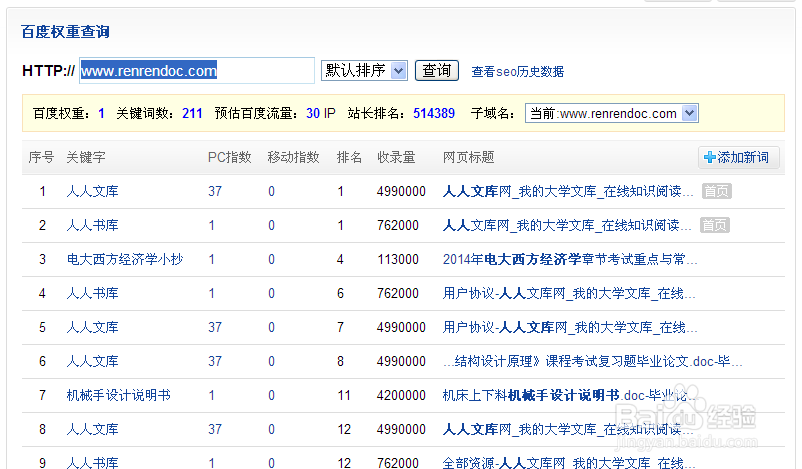Open keyword 人人书库 in row 2
The width and height of the screenshot is (802, 469).
tap(93, 225)
